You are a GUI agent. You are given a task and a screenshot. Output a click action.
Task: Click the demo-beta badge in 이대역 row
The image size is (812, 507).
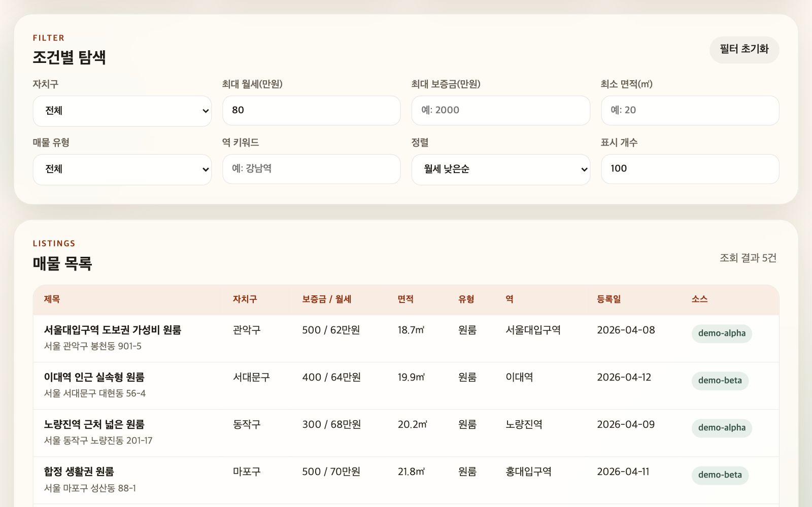[x=720, y=381]
